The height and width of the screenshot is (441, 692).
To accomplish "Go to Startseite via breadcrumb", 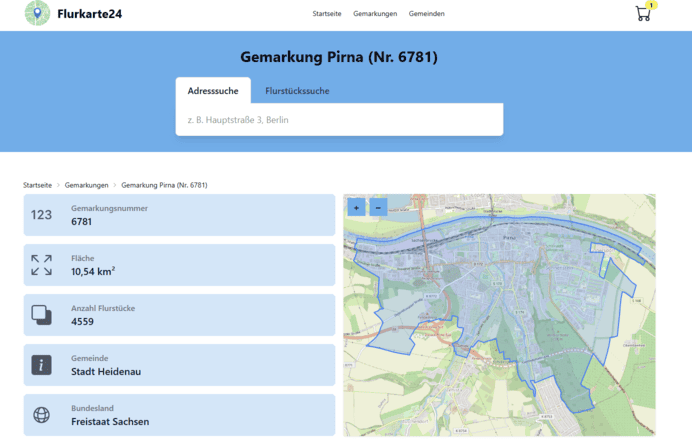I will pos(38,185).
